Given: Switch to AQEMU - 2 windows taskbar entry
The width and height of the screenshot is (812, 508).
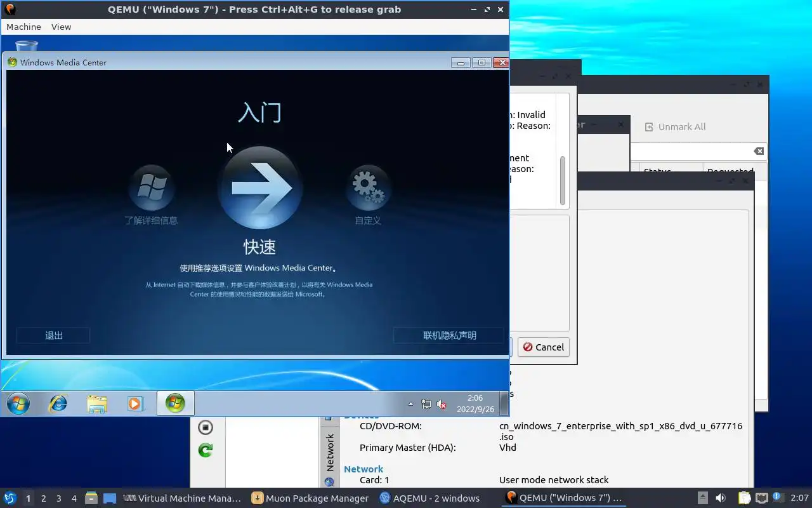Looking at the screenshot, I should click(430, 498).
